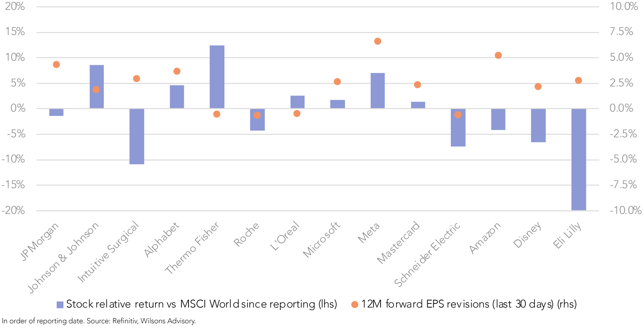Click the Johnson & Johnson axis label

coord(63,257)
